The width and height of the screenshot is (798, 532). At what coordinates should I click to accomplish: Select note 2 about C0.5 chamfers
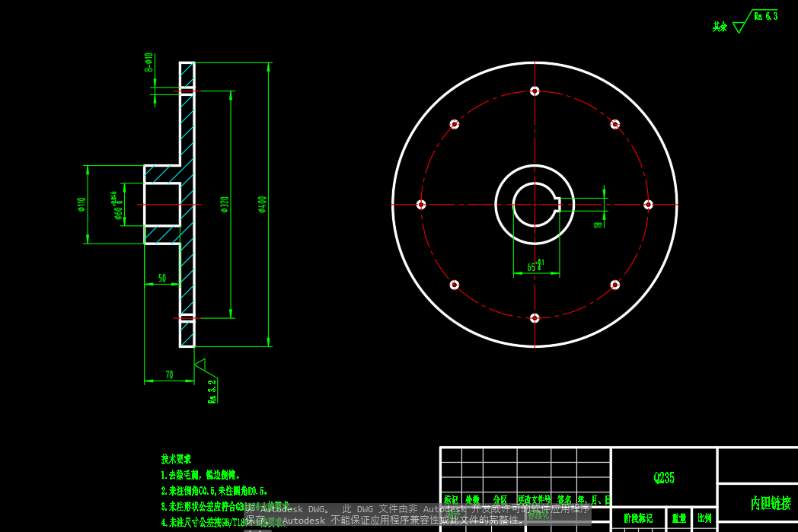[x=214, y=491]
